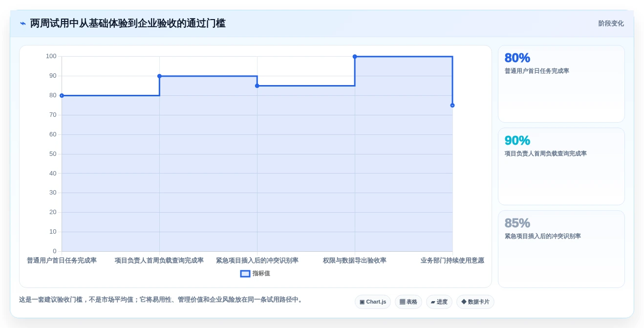Click data point at 业务部门持续使用意愿 (75)
The height and width of the screenshot is (328, 644).
tap(452, 105)
